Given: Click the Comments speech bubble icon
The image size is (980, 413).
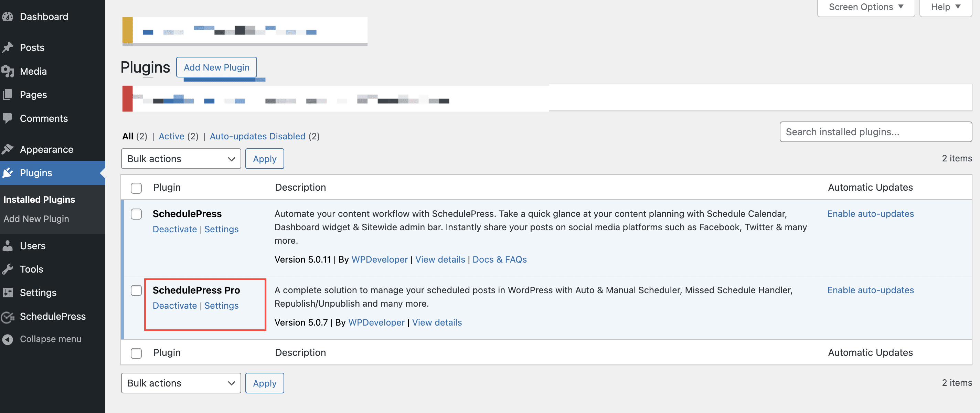Looking at the screenshot, I should coord(8,118).
